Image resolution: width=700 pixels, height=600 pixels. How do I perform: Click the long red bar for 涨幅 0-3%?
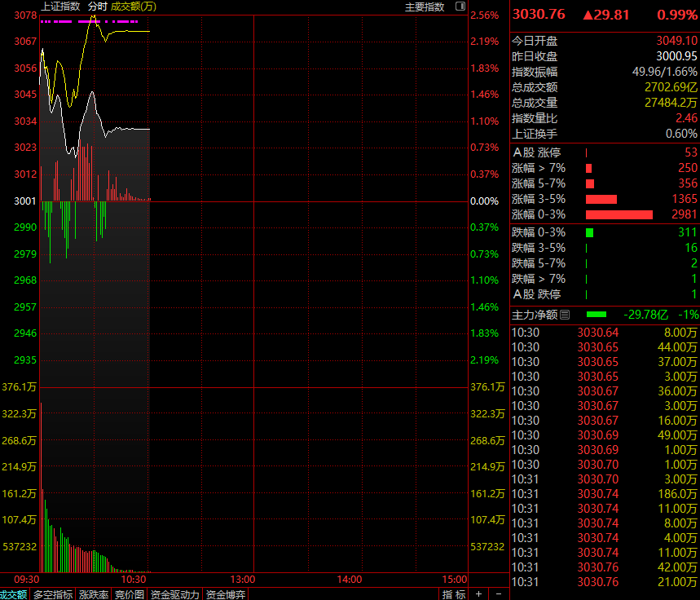point(619,215)
